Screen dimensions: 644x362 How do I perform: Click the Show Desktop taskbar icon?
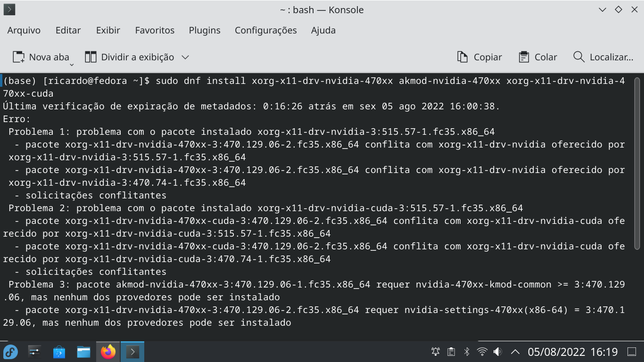point(632,352)
